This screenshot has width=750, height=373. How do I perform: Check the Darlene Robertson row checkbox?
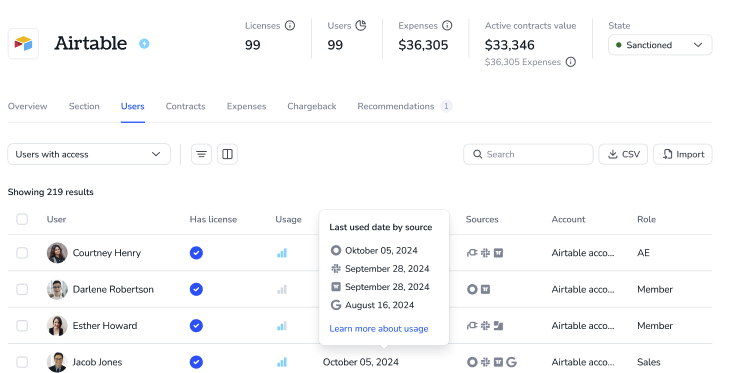[22, 289]
